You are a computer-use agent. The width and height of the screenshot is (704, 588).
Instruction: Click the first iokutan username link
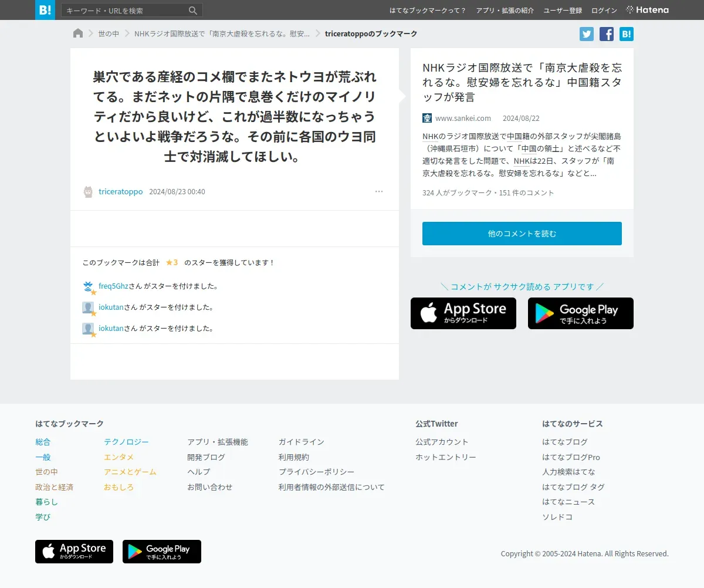tap(111, 307)
